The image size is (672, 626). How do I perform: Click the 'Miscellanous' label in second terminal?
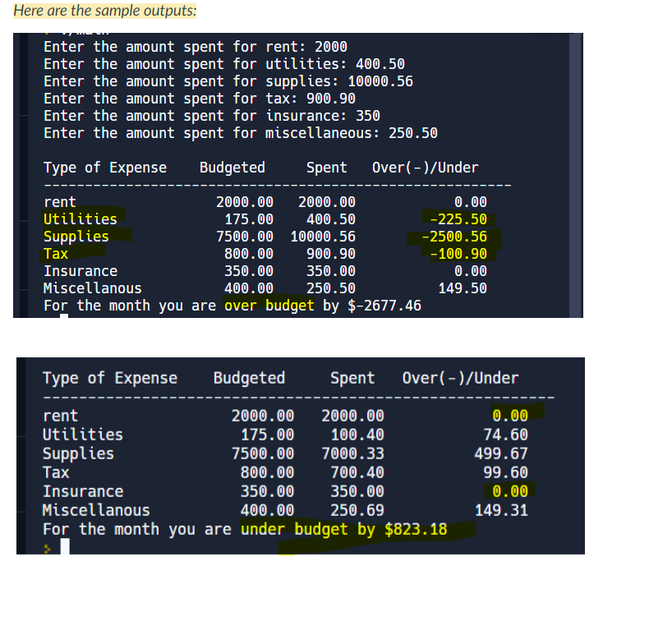tap(96, 510)
